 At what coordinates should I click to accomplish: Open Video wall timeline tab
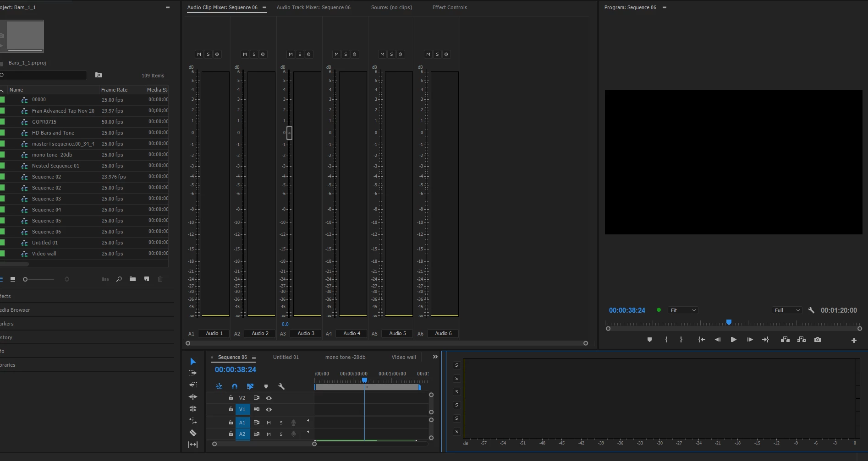point(404,357)
